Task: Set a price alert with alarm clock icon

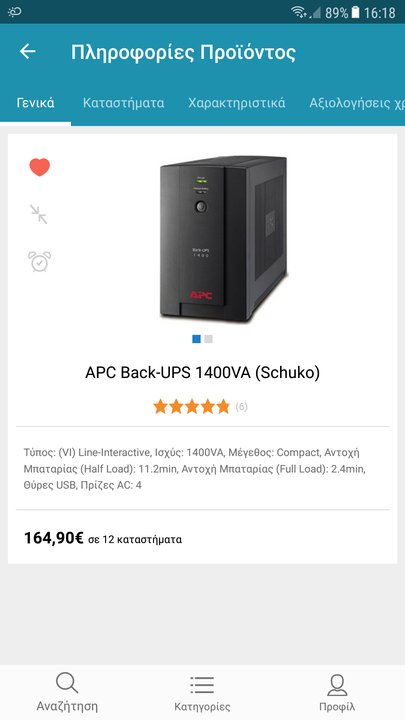Action: (39, 261)
